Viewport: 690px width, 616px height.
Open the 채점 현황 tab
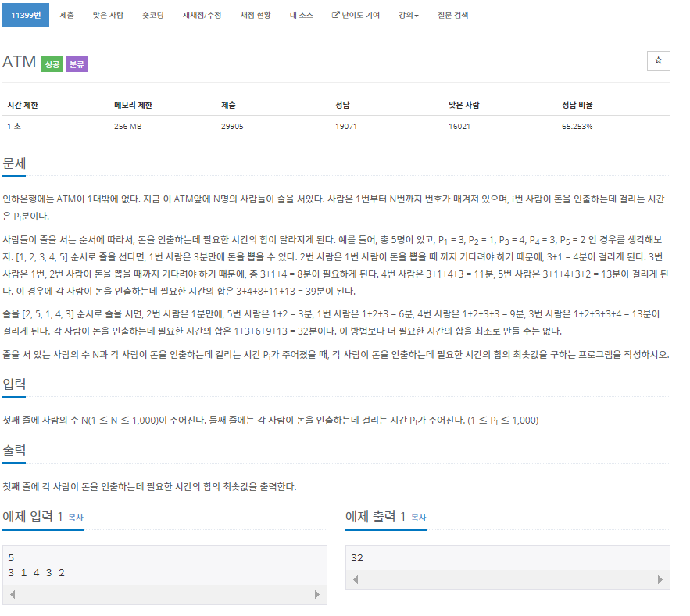coord(256,15)
